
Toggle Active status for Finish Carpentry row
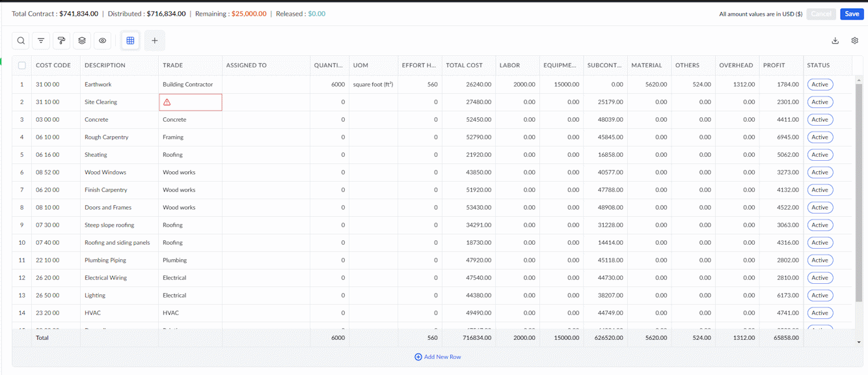(820, 190)
